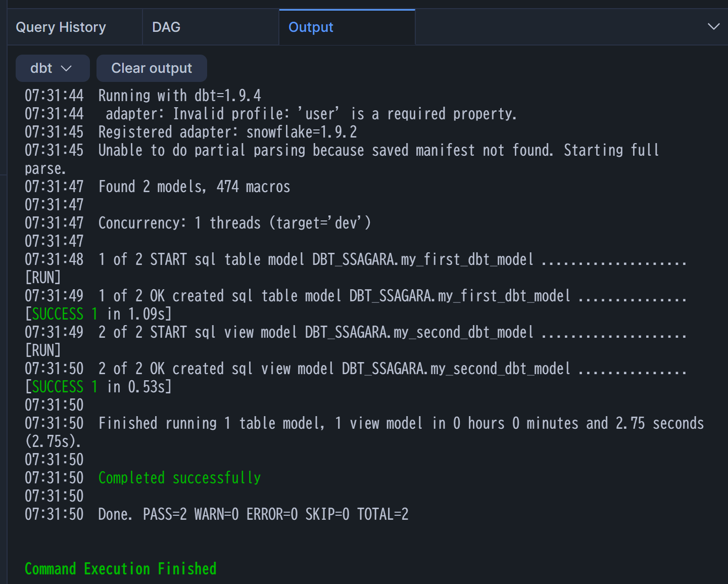The image size is (728, 584).
Task: Select the Output tab
Action: coord(311,27)
